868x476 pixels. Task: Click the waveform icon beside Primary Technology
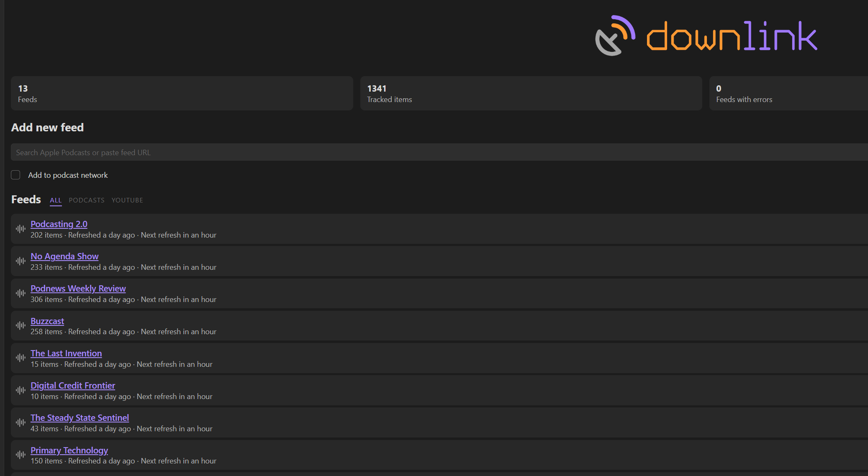[21, 455]
